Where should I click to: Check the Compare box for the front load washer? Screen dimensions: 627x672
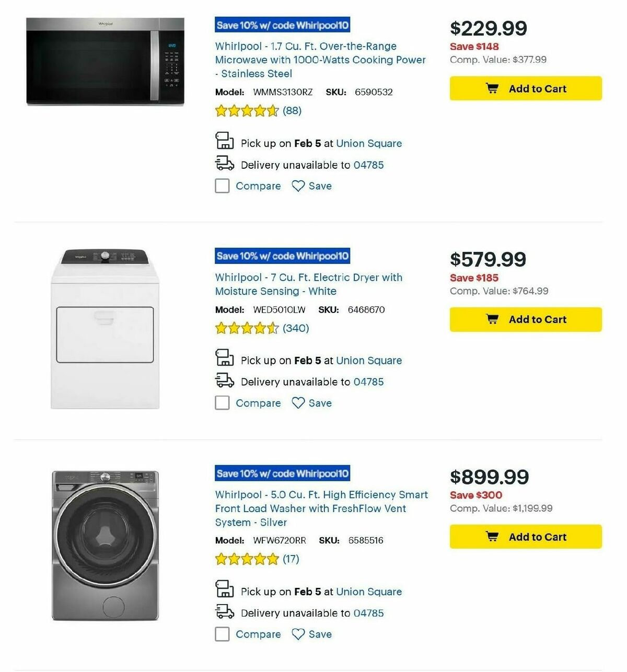click(x=222, y=634)
